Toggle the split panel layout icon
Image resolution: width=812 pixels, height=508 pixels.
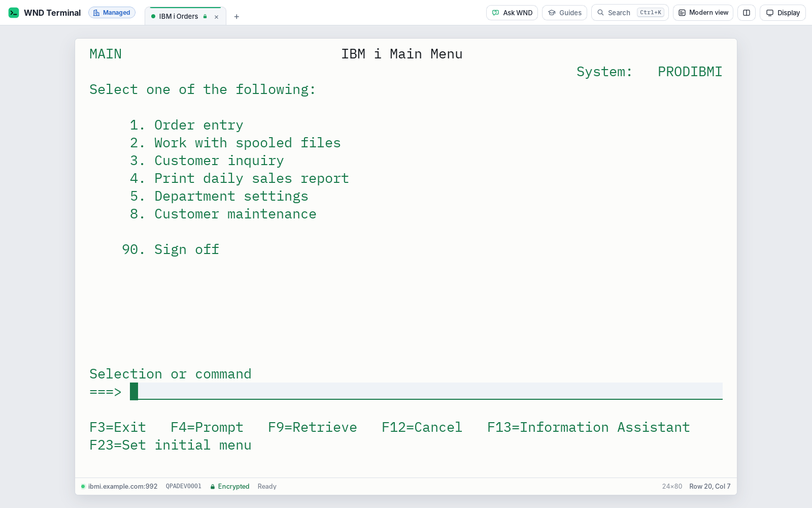coord(747,13)
